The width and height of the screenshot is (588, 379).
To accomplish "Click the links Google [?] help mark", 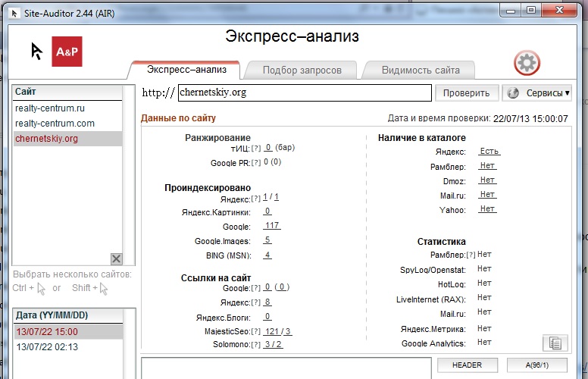I will click(x=256, y=288).
